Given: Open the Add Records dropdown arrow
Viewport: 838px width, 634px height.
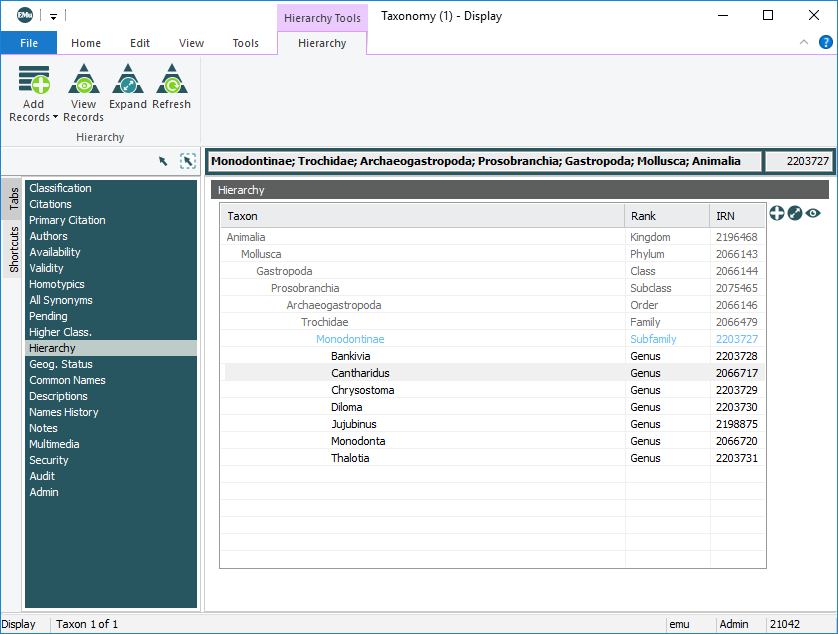Looking at the screenshot, I should (x=54, y=118).
